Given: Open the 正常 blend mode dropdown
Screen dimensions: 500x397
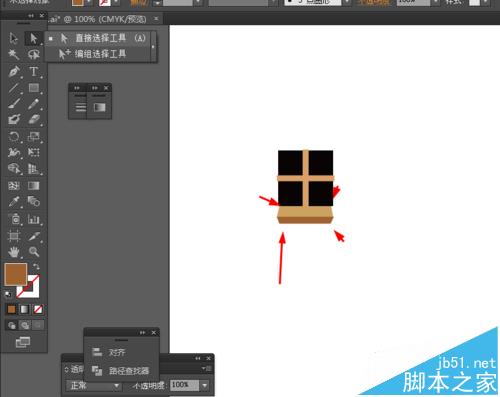Looking at the screenshot, I should point(94,386).
